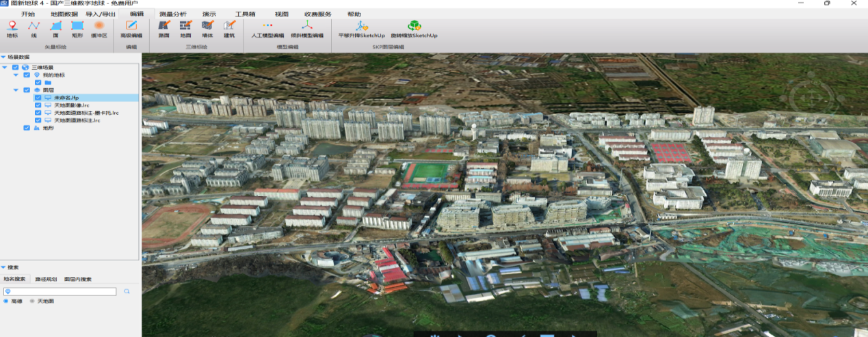This screenshot has width=868, height=337.
Task: Activate the 缓冲区 buffer tool
Action: tap(99, 28)
